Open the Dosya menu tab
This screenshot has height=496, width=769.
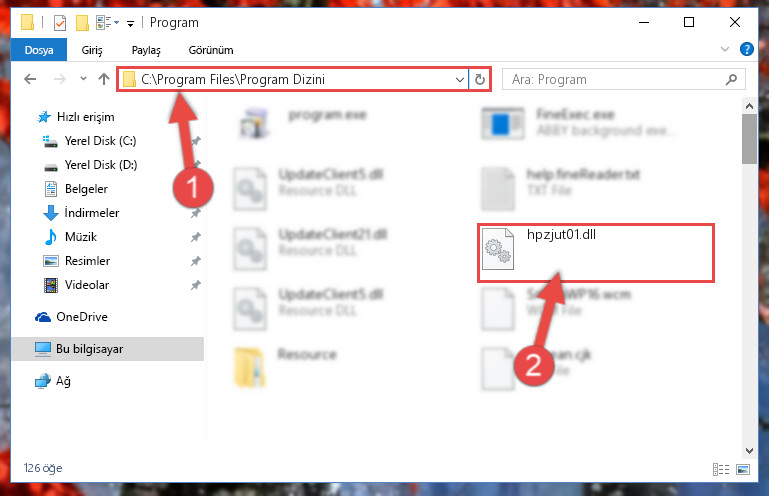point(39,50)
